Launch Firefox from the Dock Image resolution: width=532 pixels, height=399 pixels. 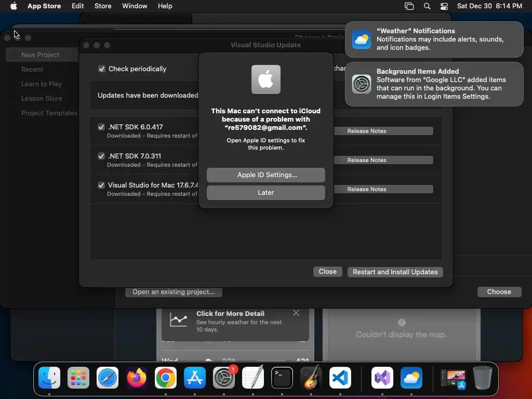click(137, 378)
